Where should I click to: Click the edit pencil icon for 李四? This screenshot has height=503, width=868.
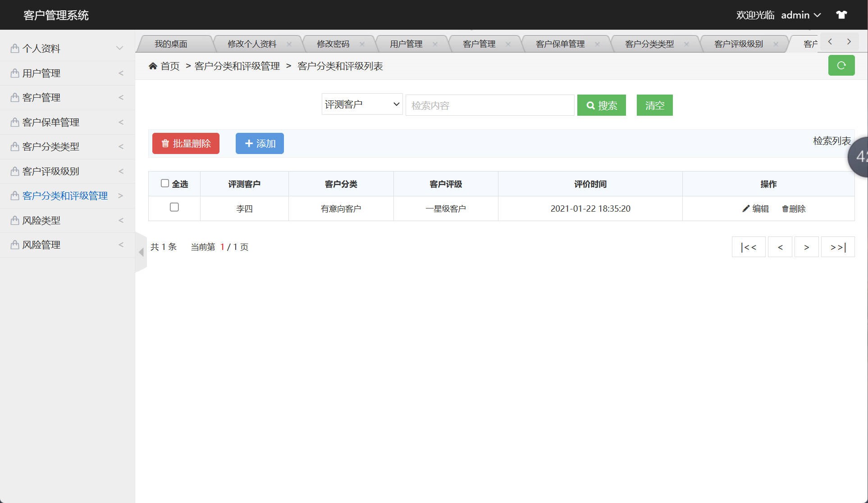pyautogui.click(x=746, y=208)
